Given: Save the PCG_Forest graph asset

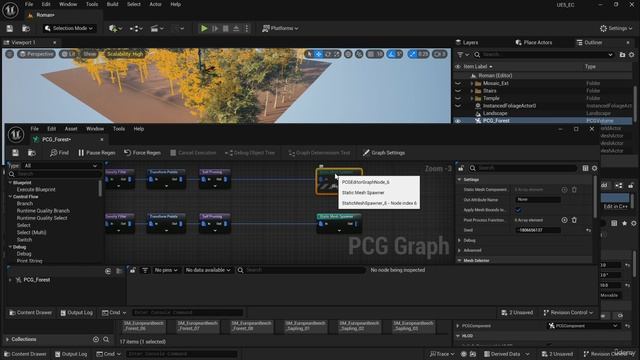Looking at the screenshot, I should tap(16, 153).
